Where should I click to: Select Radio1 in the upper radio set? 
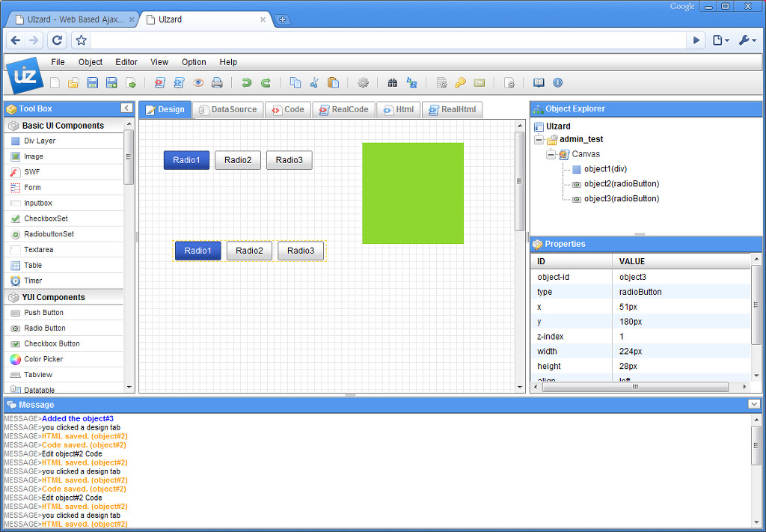click(x=186, y=160)
